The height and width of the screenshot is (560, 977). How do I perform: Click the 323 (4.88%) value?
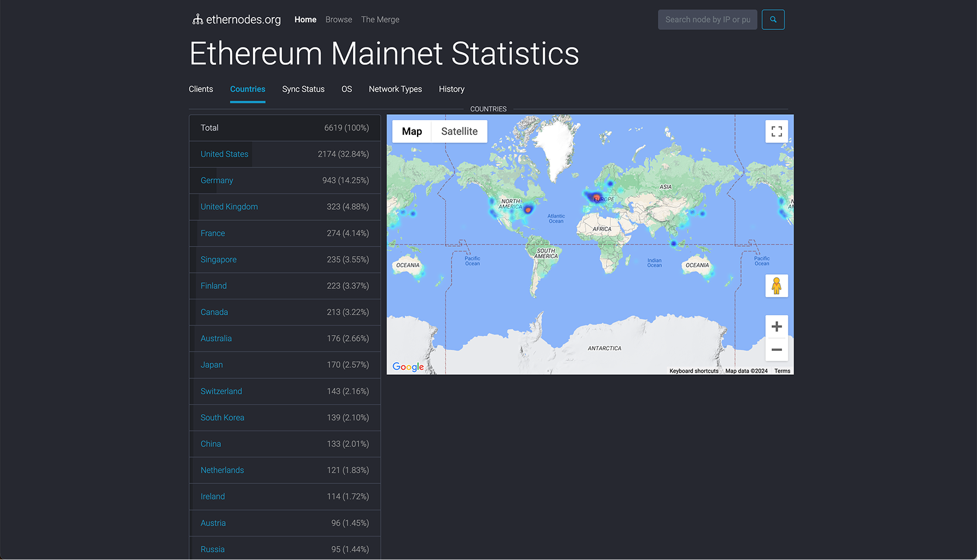coord(348,207)
